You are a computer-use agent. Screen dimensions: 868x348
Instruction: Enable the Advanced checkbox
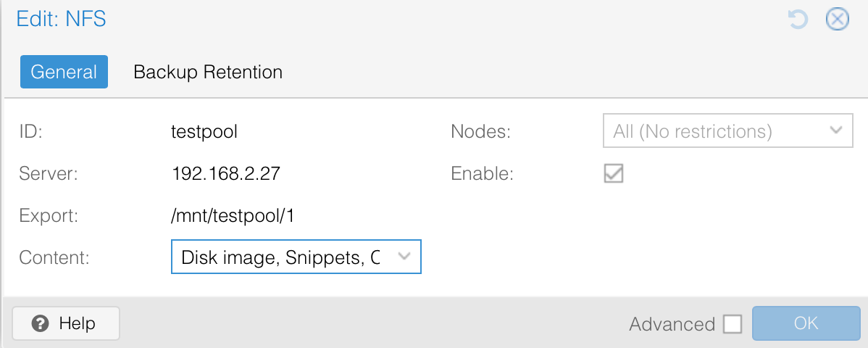tap(733, 324)
